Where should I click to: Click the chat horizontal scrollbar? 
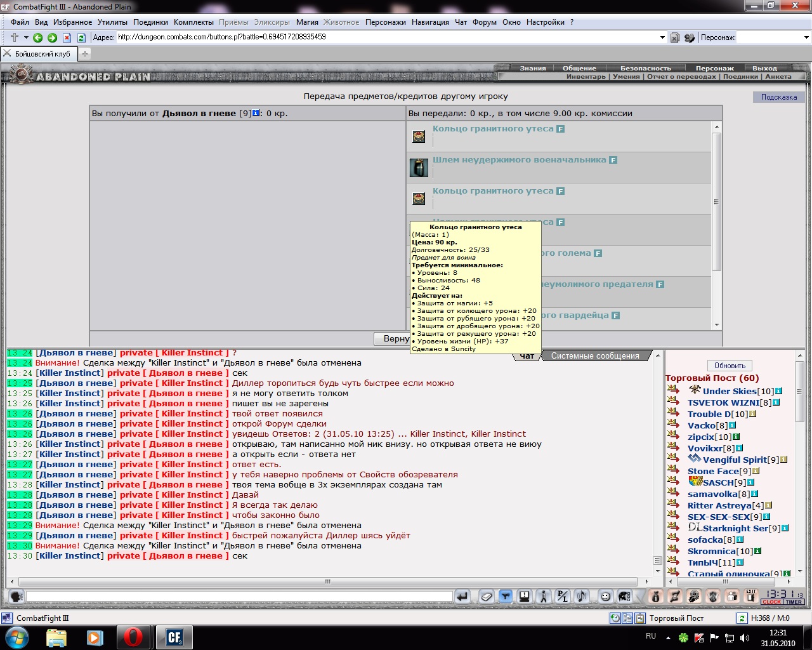pyautogui.click(x=328, y=581)
